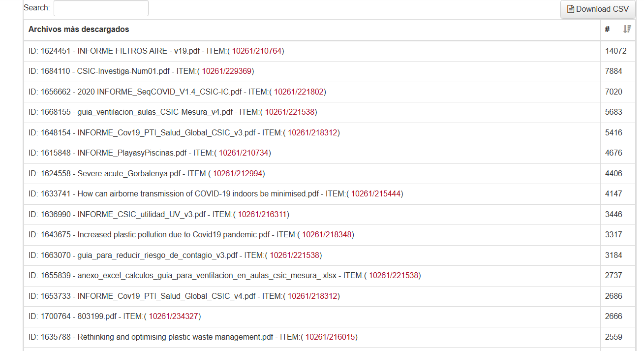Viewport: 644px width, 351px height.
Task: Click the Download CSV button
Action: (x=598, y=9)
